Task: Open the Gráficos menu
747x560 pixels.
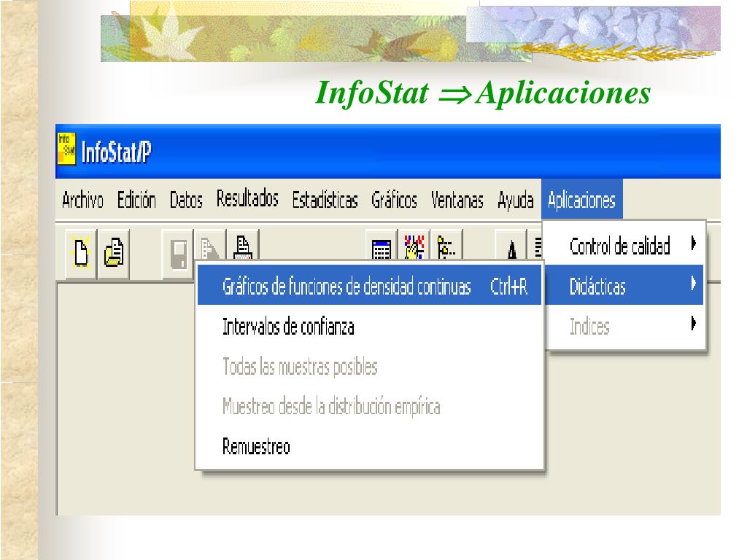Action: pyautogui.click(x=394, y=200)
